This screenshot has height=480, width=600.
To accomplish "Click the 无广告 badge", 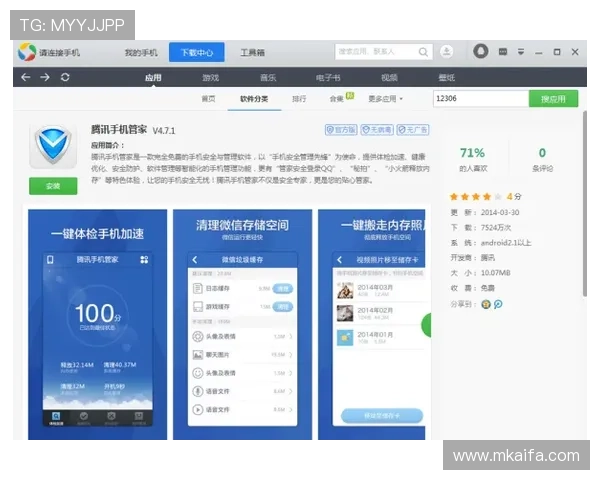I will (x=413, y=130).
